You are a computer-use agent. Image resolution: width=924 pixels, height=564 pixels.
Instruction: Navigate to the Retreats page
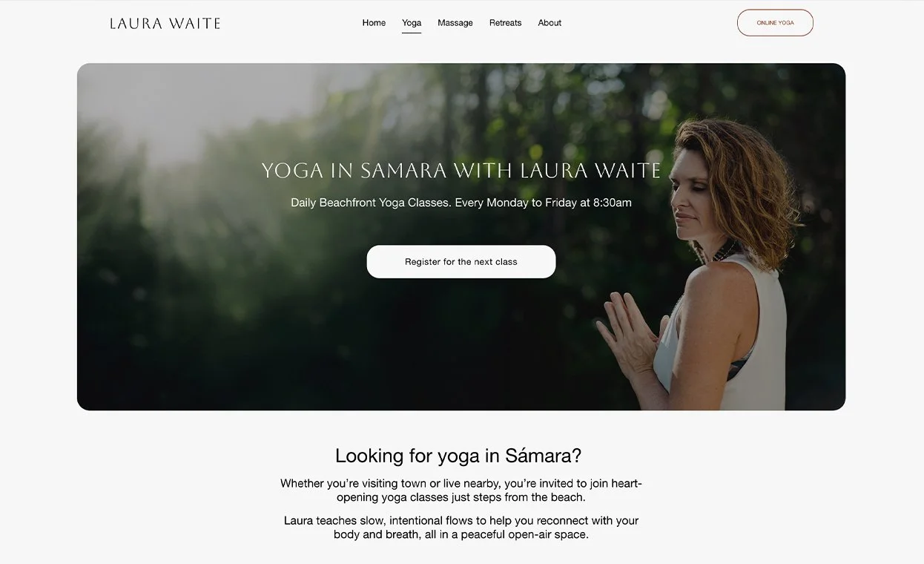pos(505,23)
